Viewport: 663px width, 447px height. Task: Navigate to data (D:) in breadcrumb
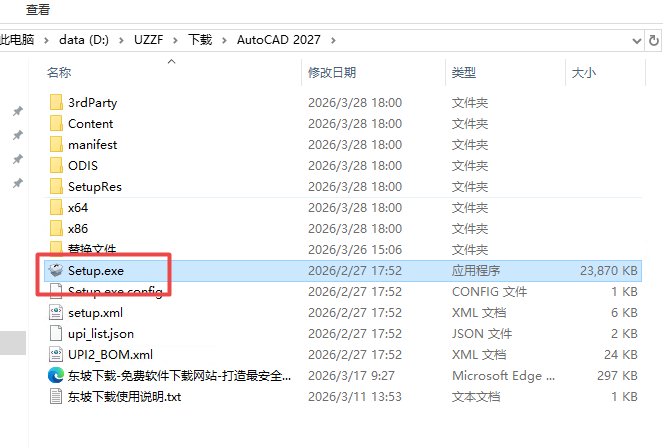(85, 40)
